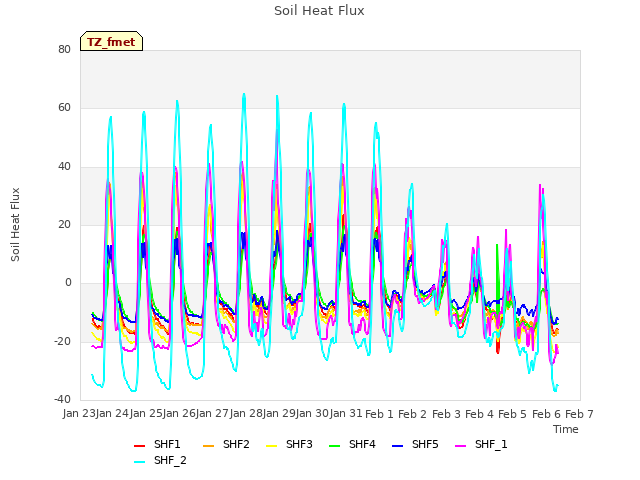This screenshot has height=480, width=640.
Task: Click the Feb 3 x-axis tick label
Action: coord(446,414)
